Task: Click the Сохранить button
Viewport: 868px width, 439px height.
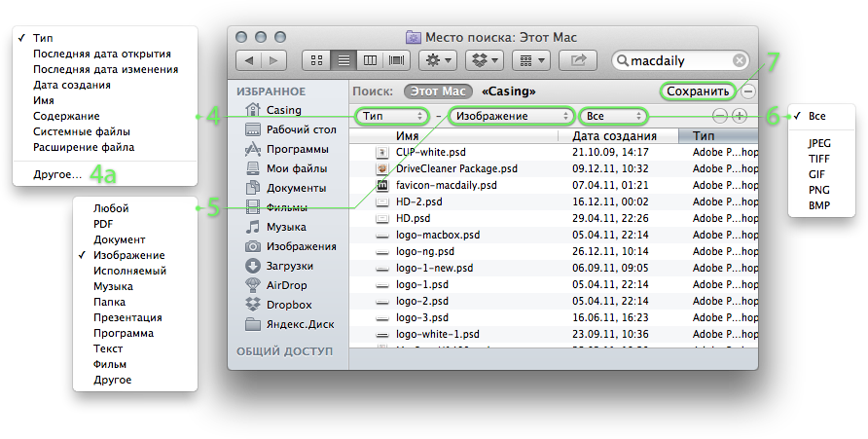Action: pos(698,91)
